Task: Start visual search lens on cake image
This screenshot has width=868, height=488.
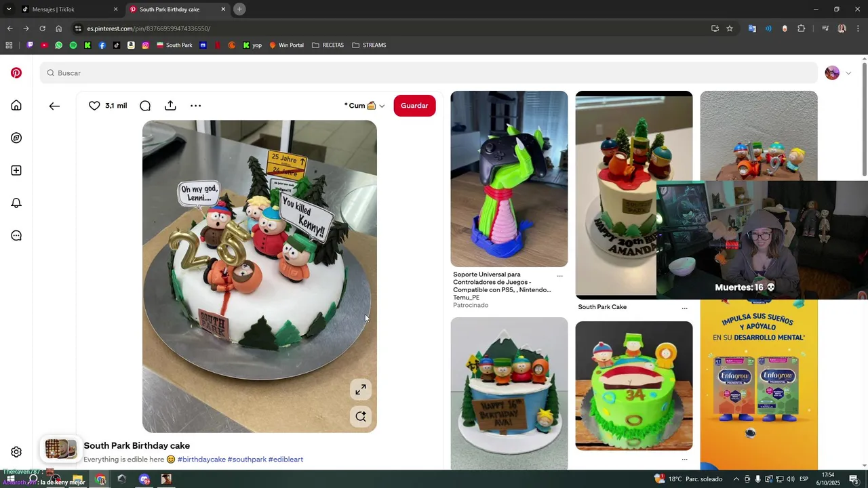Action: click(x=361, y=417)
